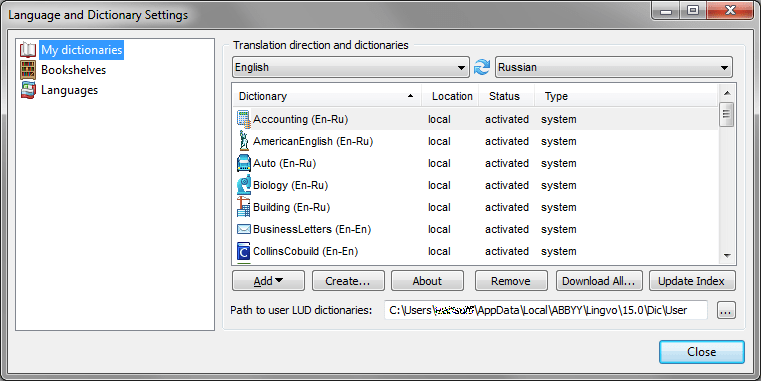Click the CollinsCobuild book icon
This screenshot has height=381, width=761.
(244, 251)
